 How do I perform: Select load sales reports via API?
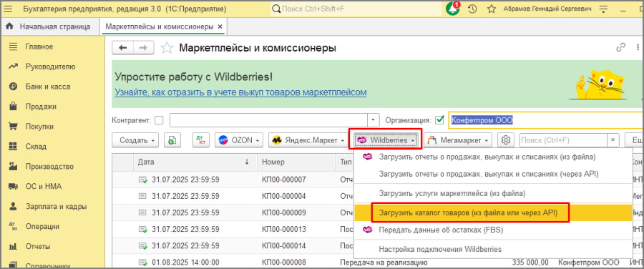pyautogui.click(x=488, y=174)
